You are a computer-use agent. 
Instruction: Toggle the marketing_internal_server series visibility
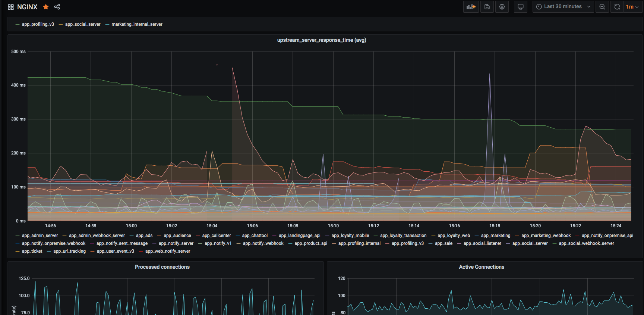[x=137, y=24]
